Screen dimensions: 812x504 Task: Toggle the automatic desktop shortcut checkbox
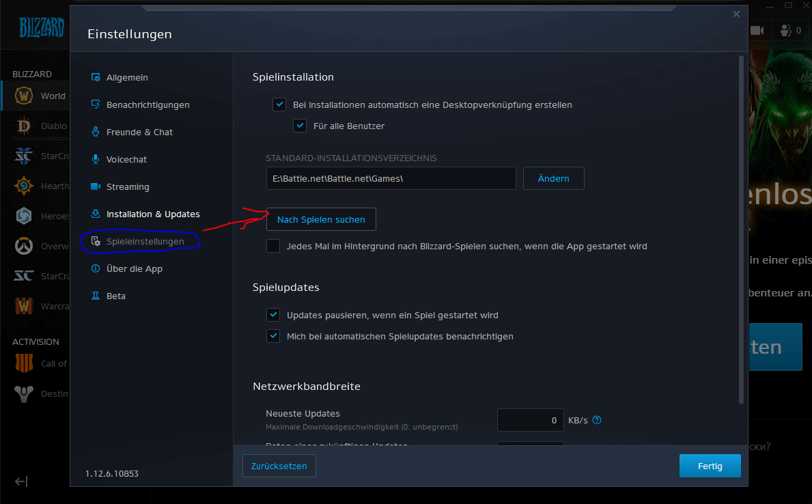click(279, 104)
